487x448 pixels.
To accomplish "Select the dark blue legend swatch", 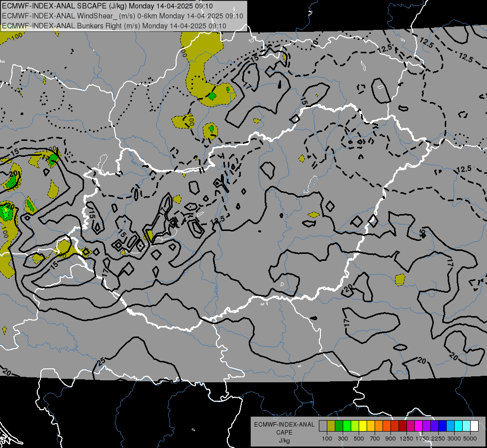I will click(443, 426).
